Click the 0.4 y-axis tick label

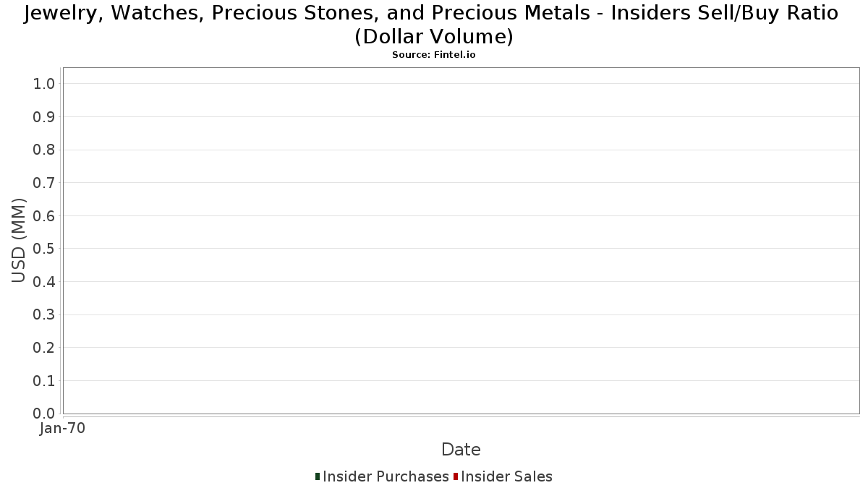[44, 282]
